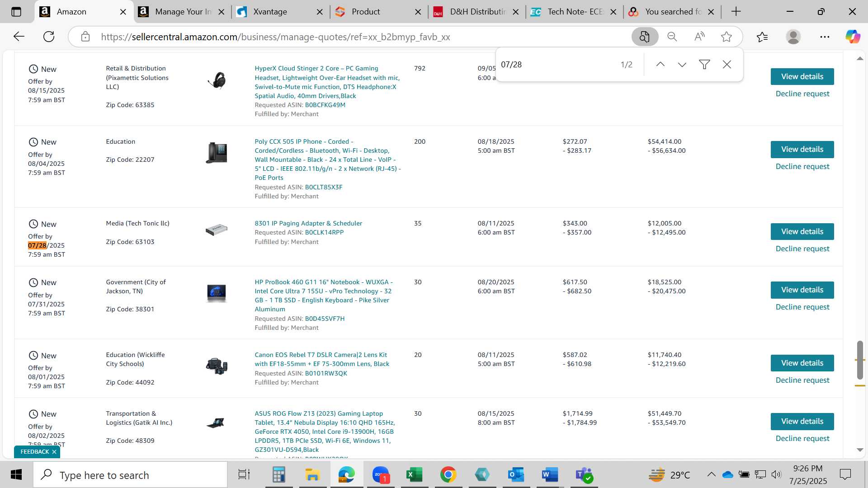Open HyperX Cloud Stinger 2 Core product link
The image size is (868, 488).
[327, 82]
